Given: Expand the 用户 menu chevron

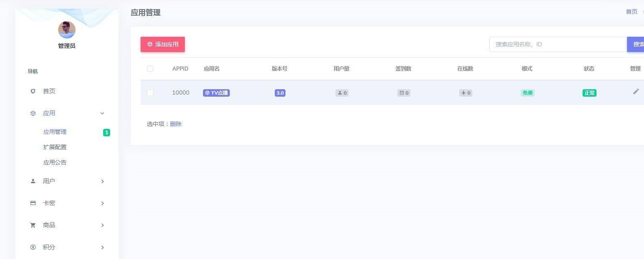Looking at the screenshot, I should [102, 181].
